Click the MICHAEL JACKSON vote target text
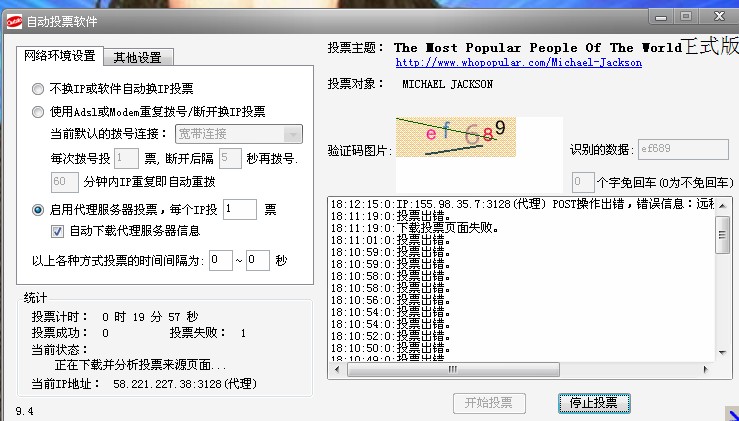Viewport: 739px width, 421px height. (x=447, y=84)
